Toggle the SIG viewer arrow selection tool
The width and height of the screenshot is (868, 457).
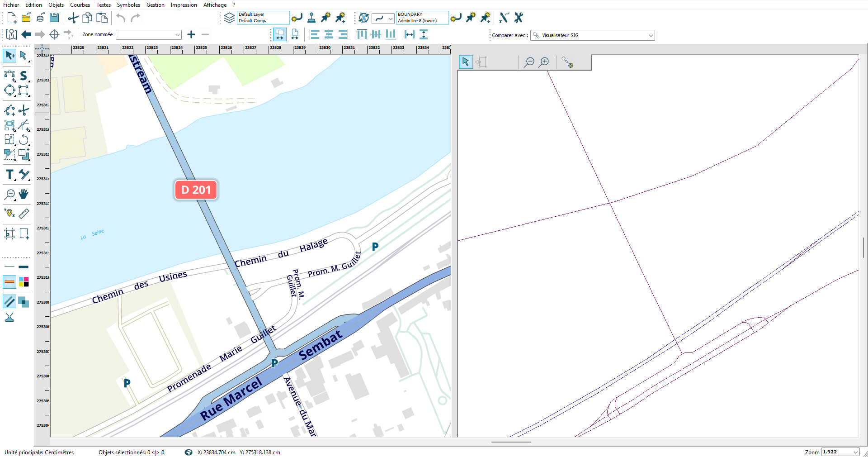pyautogui.click(x=466, y=62)
